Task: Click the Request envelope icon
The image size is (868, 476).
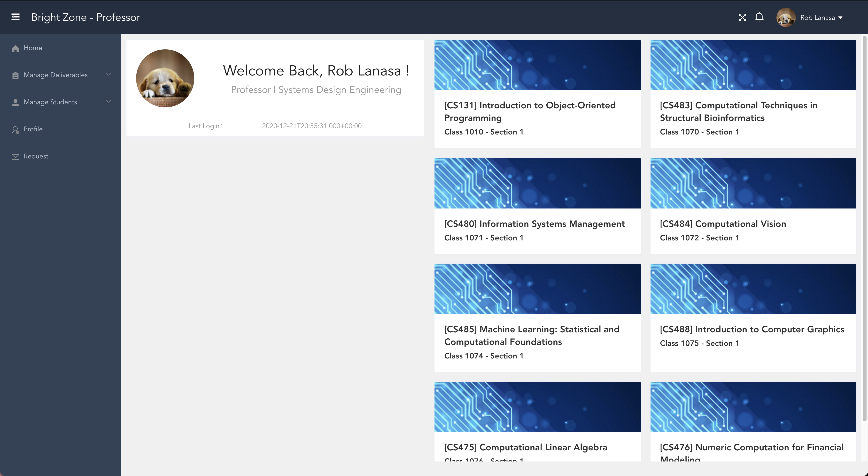Action: tap(15, 157)
